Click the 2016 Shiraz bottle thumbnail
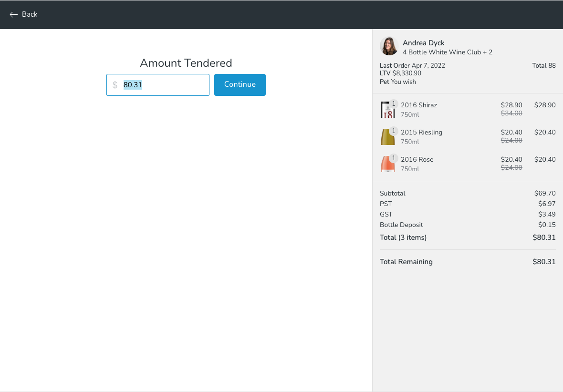The height and width of the screenshot is (392, 563). (387, 110)
